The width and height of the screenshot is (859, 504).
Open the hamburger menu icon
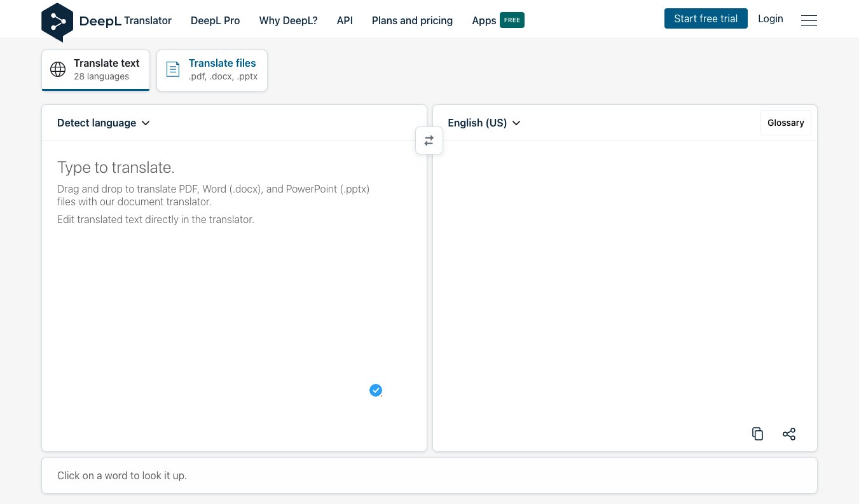click(x=809, y=20)
